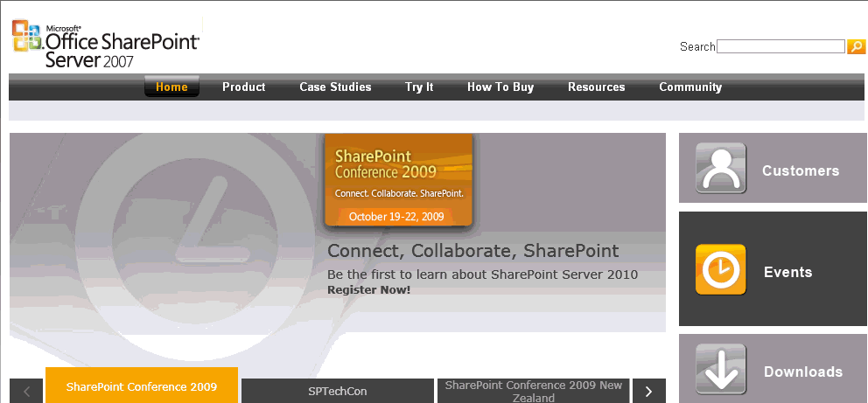Open the Try It menu
The image size is (868, 403).
click(419, 87)
